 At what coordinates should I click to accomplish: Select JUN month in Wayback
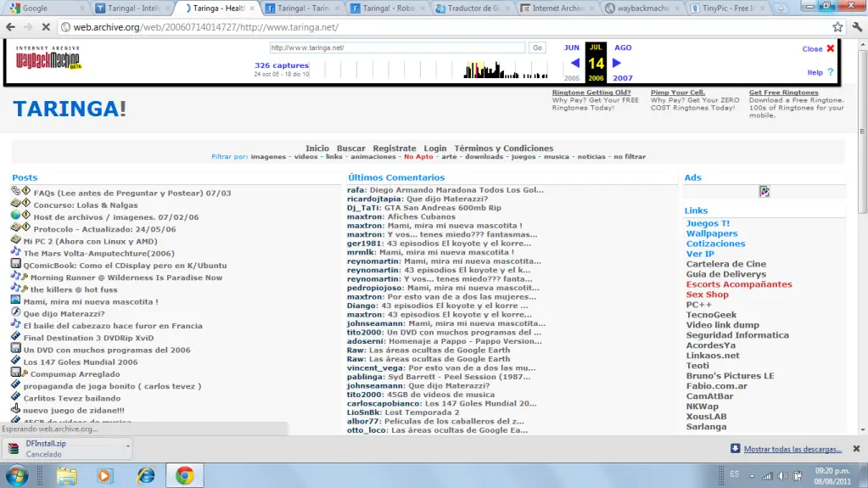572,48
